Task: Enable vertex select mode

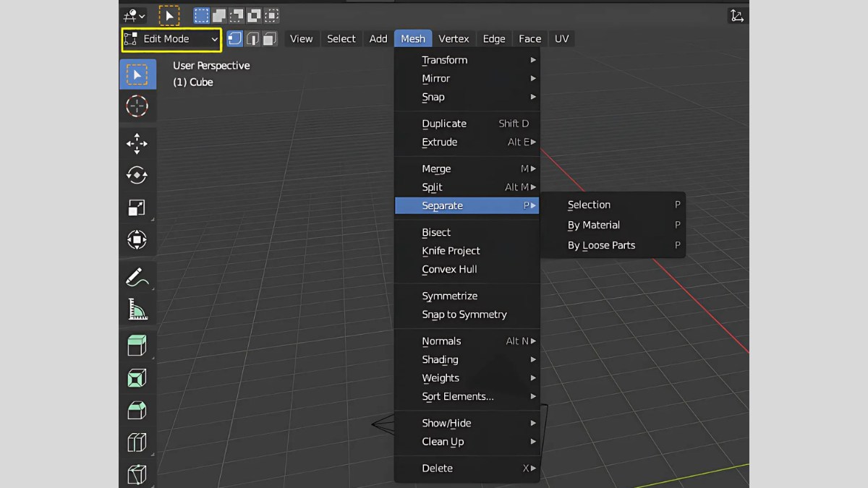Action: [x=235, y=39]
